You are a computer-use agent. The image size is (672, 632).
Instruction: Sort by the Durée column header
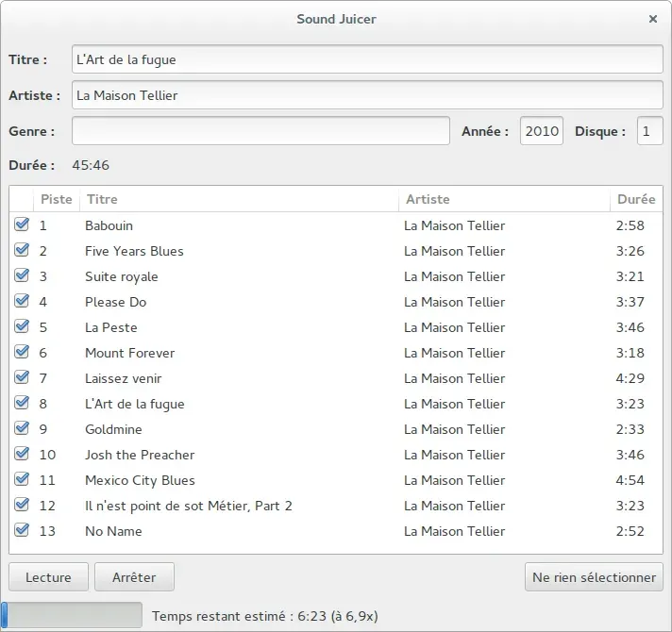click(636, 199)
